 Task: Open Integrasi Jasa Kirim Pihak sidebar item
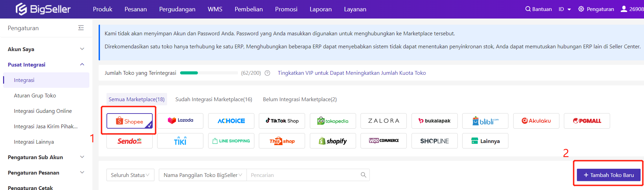point(46,126)
